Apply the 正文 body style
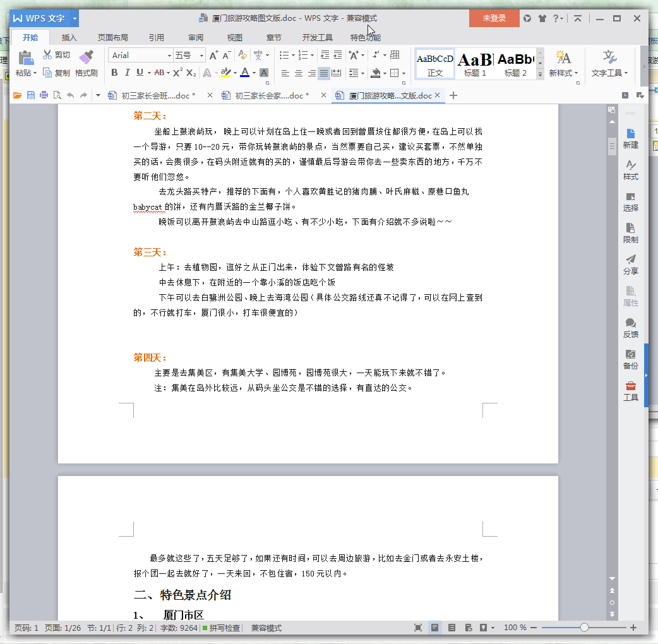Image resolution: width=658 pixels, height=644 pixels. pyautogui.click(x=434, y=64)
